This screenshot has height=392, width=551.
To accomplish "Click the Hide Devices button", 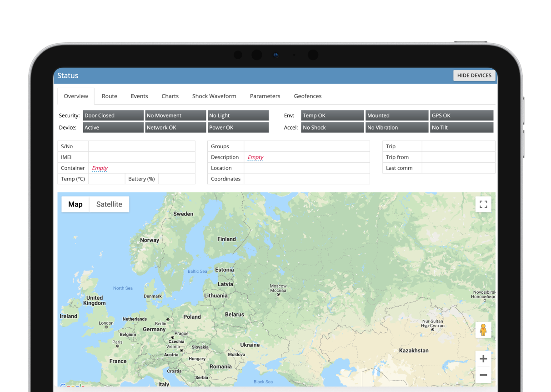I will pos(474,75).
